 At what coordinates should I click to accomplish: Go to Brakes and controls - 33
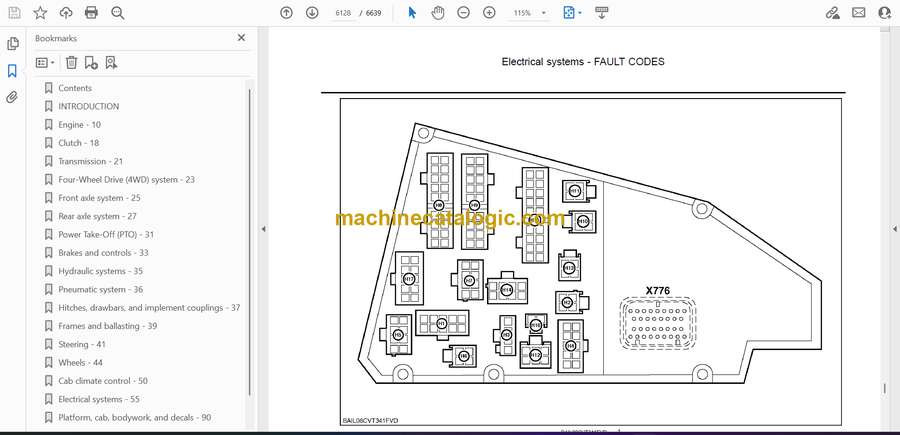point(103,253)
